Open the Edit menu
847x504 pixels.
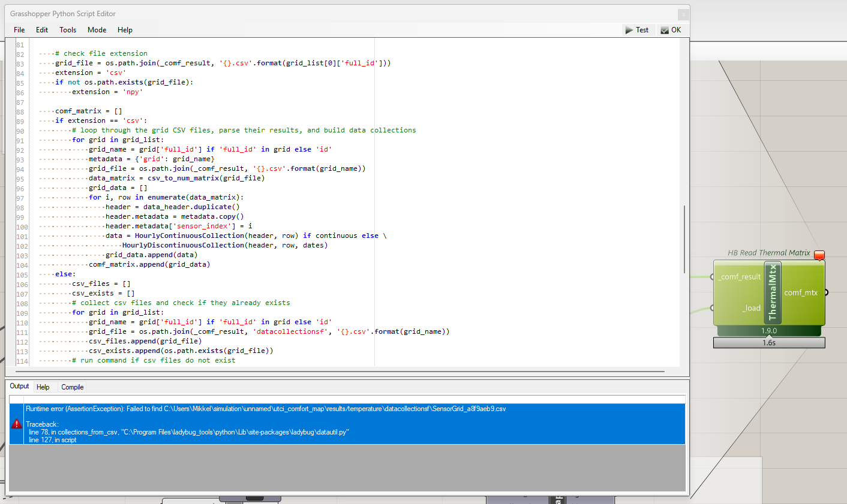click(x=42, y=30)
